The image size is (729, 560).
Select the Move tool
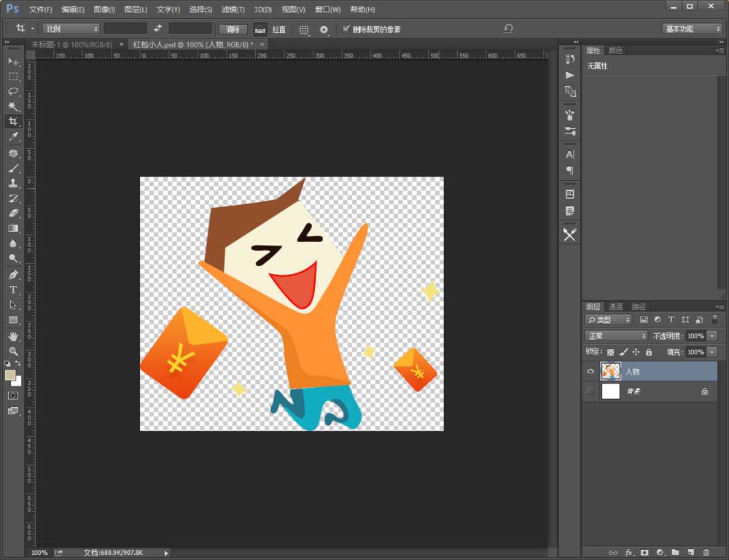[x=13, y=61]
